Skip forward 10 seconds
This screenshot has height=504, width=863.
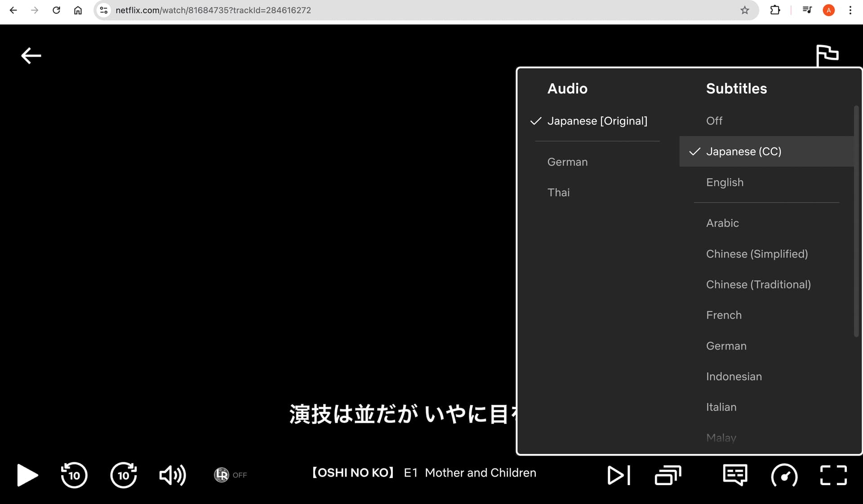click(124, 475)
